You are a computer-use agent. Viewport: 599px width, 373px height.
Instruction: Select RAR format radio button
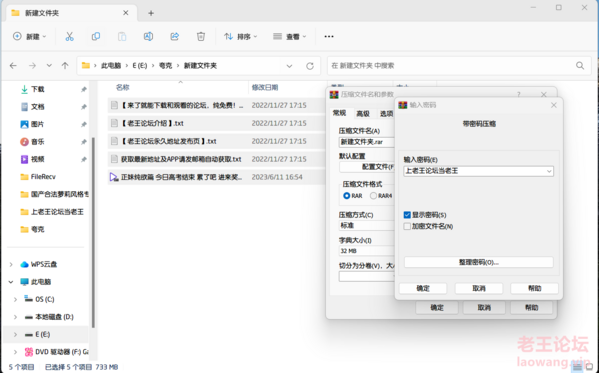(x=346, y=196)
